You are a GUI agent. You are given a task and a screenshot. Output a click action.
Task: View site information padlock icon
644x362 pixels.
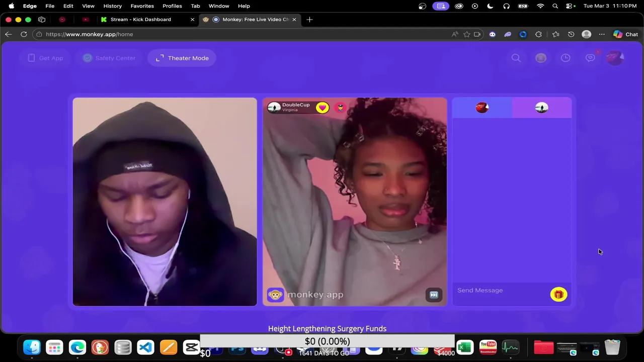pos(39,34)
